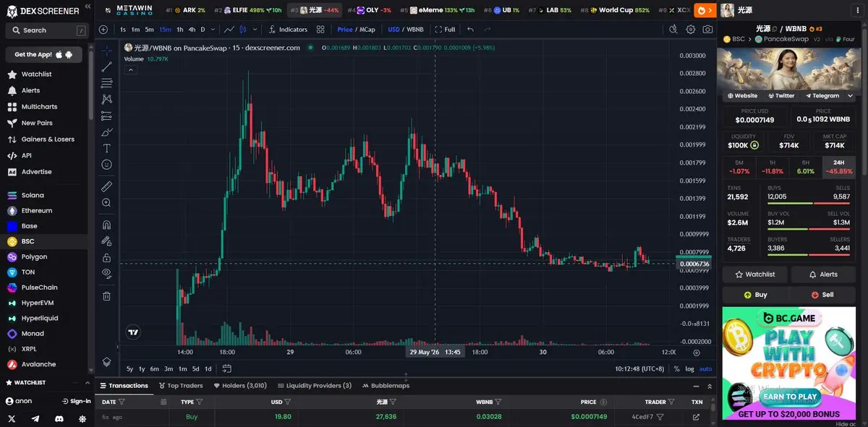Select the 4h timeframe
The image size is (868, 427).
(192, 30)
